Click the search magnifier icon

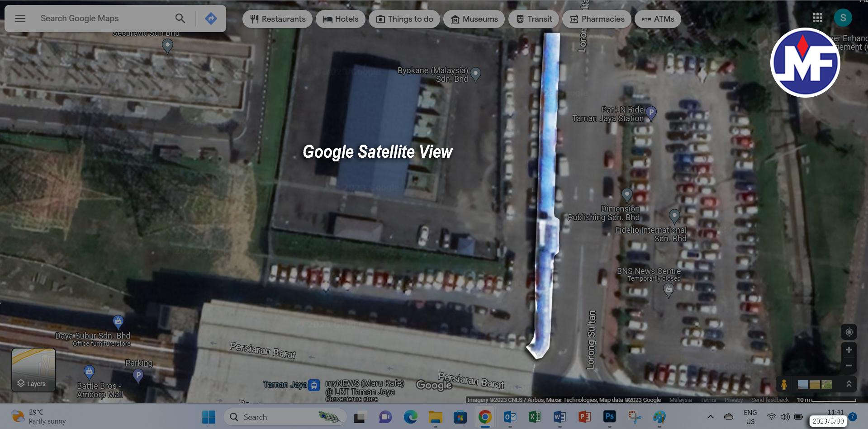coord(180,19)
